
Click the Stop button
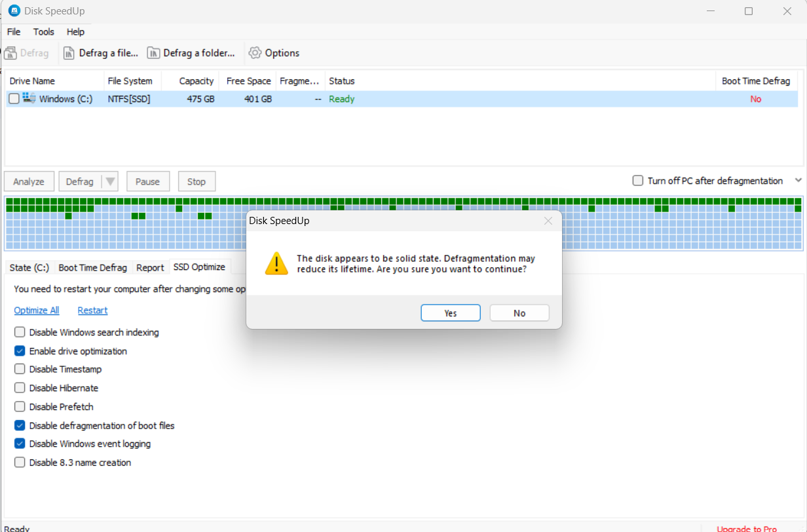coord(197,181)
